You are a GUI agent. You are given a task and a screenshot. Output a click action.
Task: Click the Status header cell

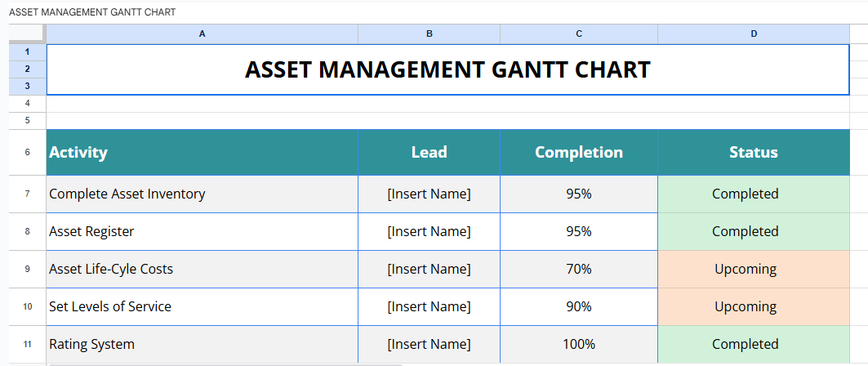pyautogui.click(x=753, y=152)
